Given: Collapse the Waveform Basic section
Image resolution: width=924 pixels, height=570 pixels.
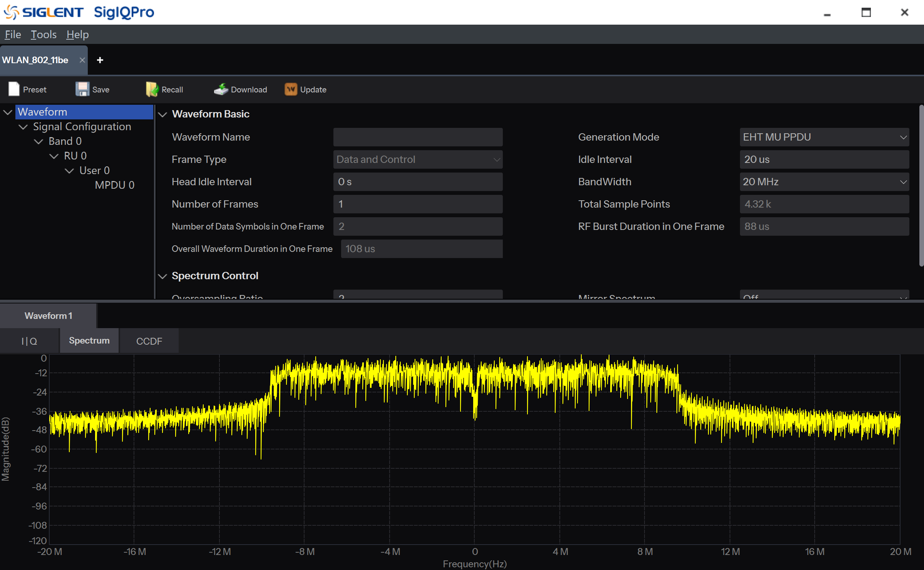Looking at the screenshot, I should pos(162,114).
